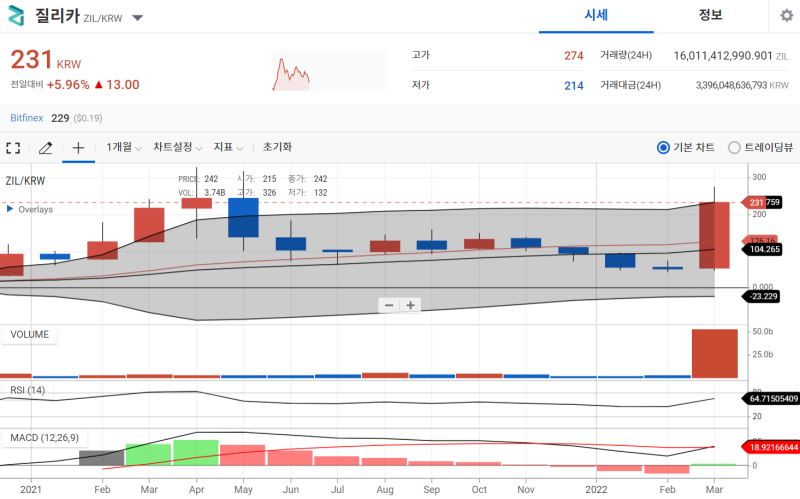This screenshot has width=800, height=499.
Task: Open the Bitfinex exchange link
Action: [x=27, y=118]
